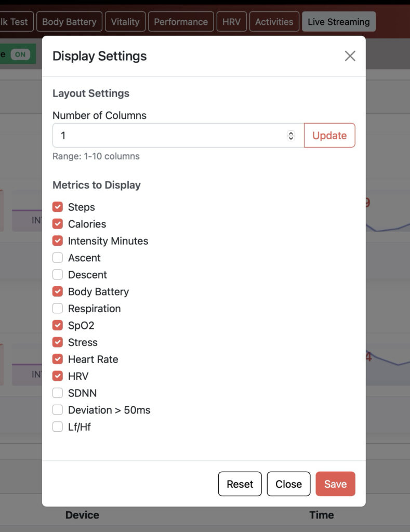Enable the Ascent checkbox
410x532 pixels.
58,258
